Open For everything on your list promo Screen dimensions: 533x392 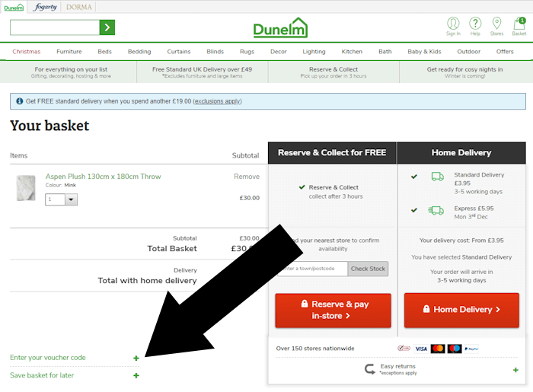71,72
